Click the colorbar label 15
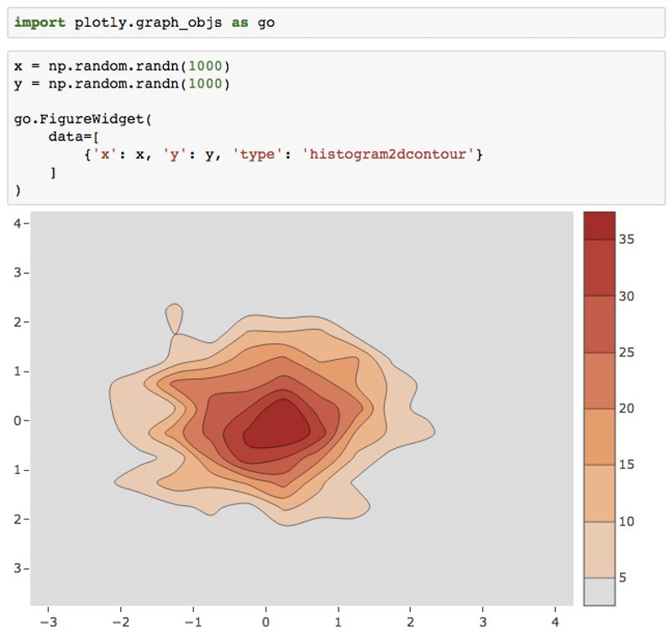The image size is (672, 638). click(626, 465)
